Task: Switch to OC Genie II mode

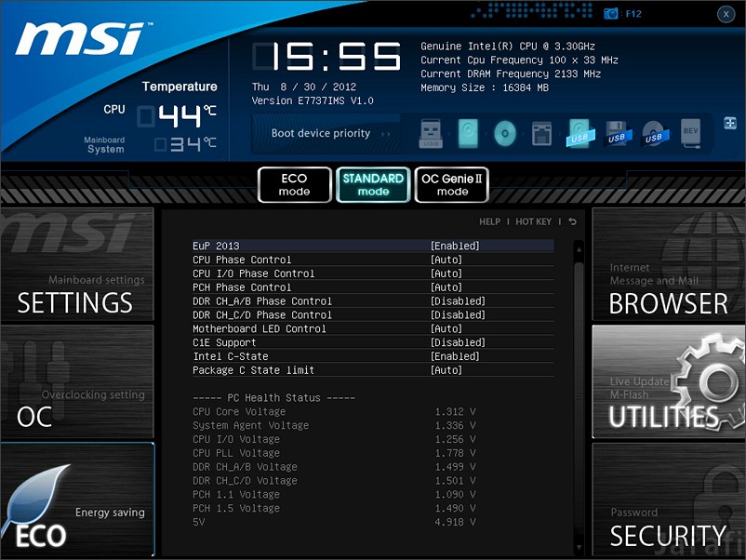Action: click(452, 184)
